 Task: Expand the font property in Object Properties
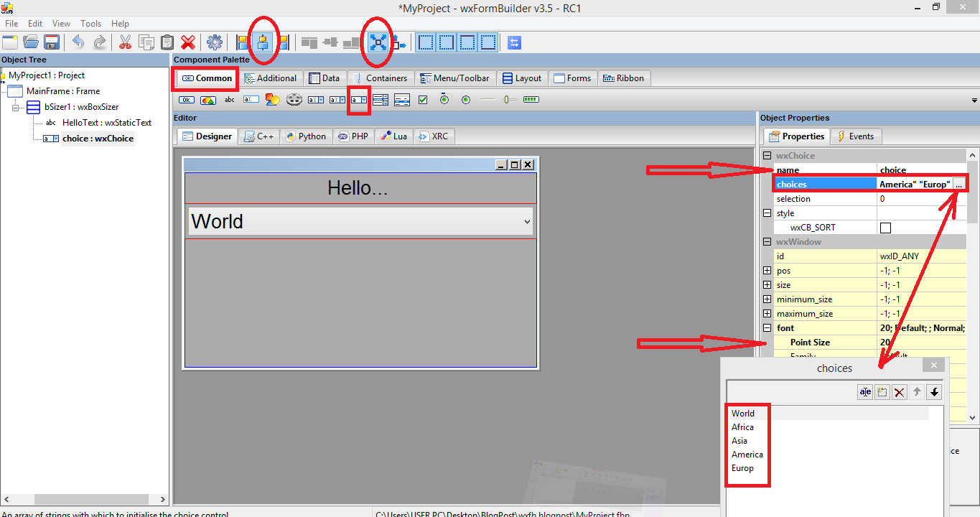pyautogui.click(x=767, y=327)
